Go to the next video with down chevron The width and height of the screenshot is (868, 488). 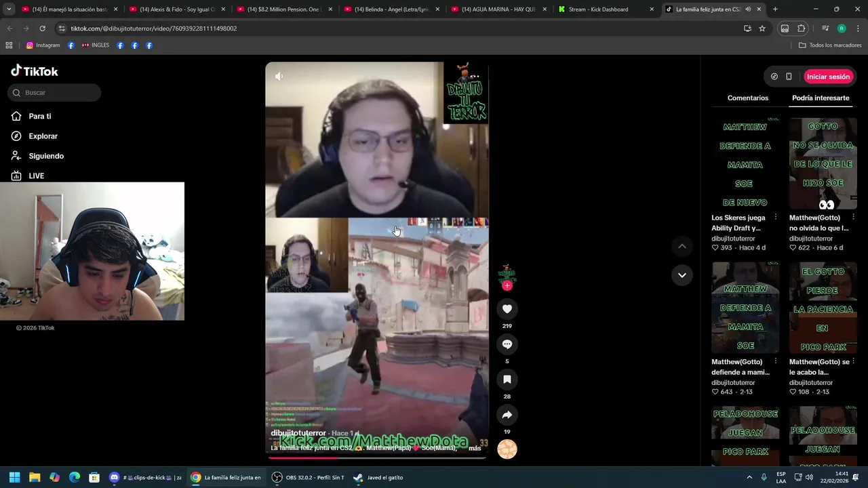point(682,275)
